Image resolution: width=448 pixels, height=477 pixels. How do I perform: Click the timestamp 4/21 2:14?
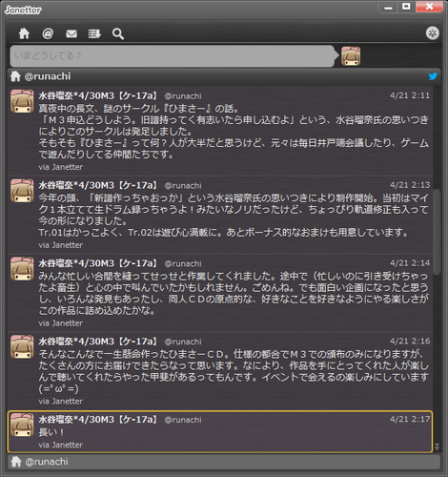coord(410,263)
